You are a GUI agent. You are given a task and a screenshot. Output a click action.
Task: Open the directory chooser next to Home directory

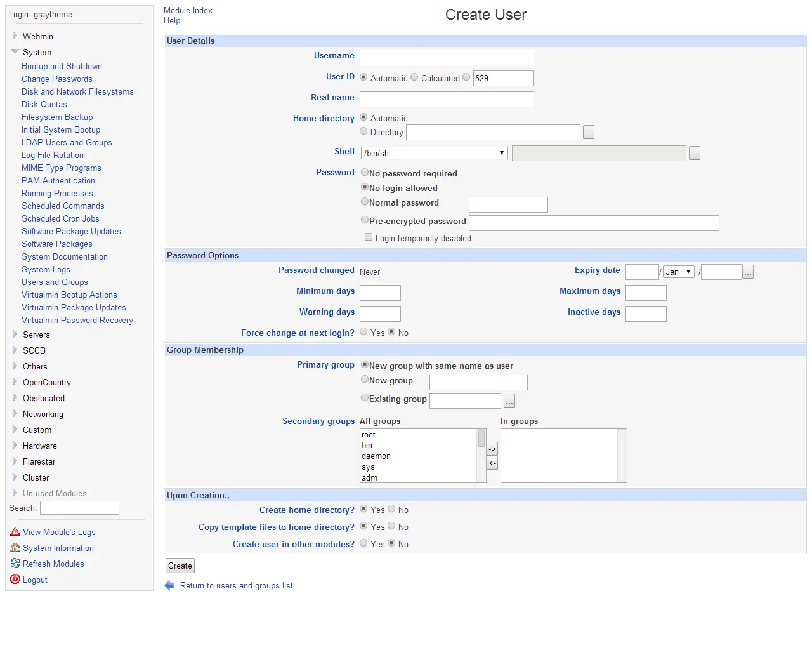coord(588,132)
